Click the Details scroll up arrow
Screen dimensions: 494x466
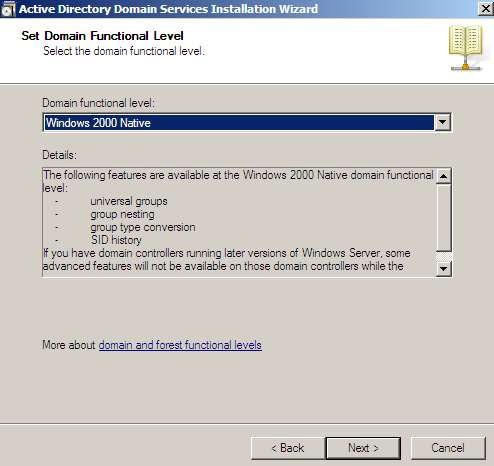(443, 176)
